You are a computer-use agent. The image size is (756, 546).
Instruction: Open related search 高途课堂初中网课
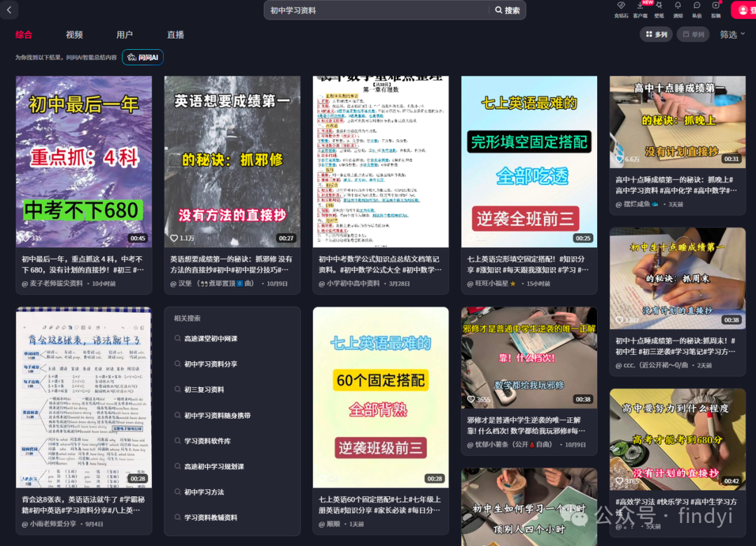tap(211, 339)
